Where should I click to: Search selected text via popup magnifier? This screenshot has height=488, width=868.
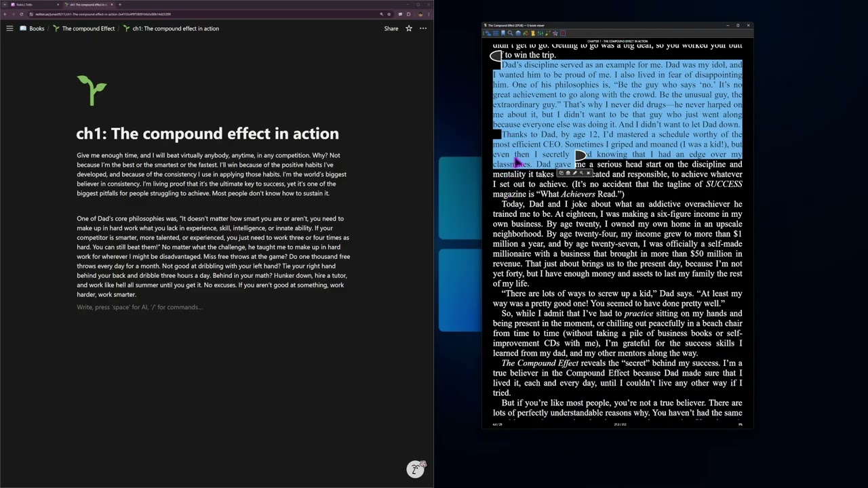pyautogui.click(x=581, y=173)
